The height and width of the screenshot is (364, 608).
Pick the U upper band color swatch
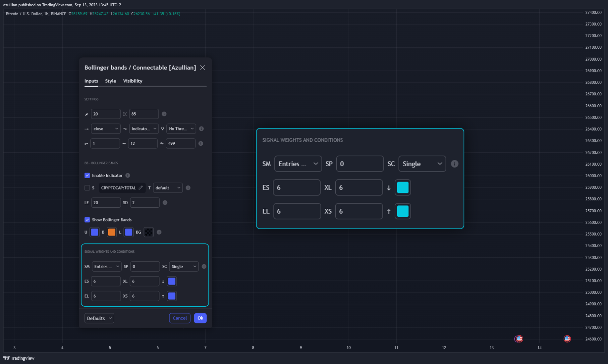[x=95, y=232]
